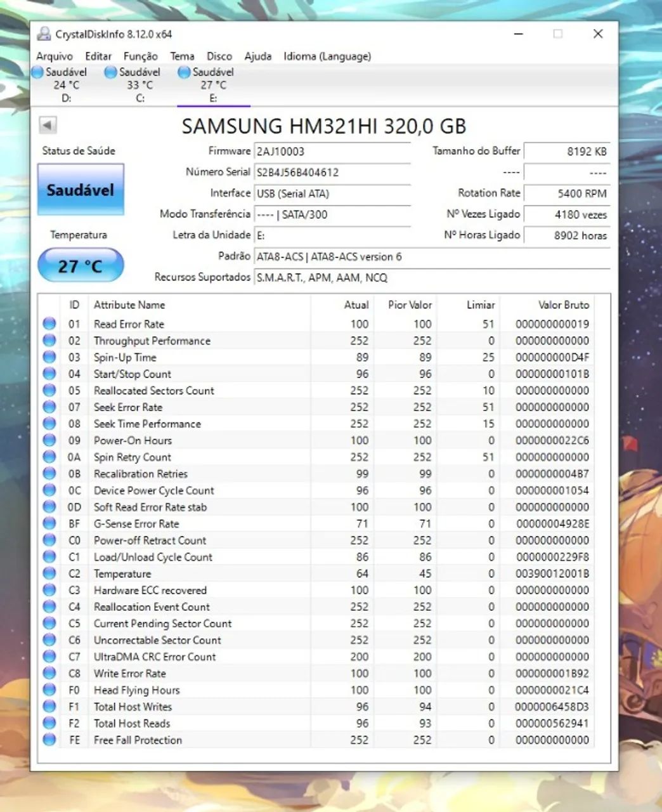Viewport: 662px width, 812px height.
Task: Click the firmware field 2AJ10003
Action: (332, 152)
